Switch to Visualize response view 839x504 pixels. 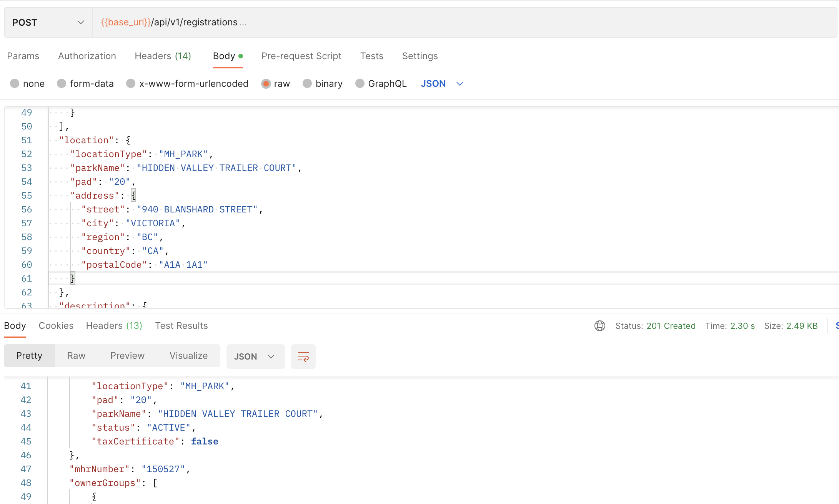(x=188, y=356)
